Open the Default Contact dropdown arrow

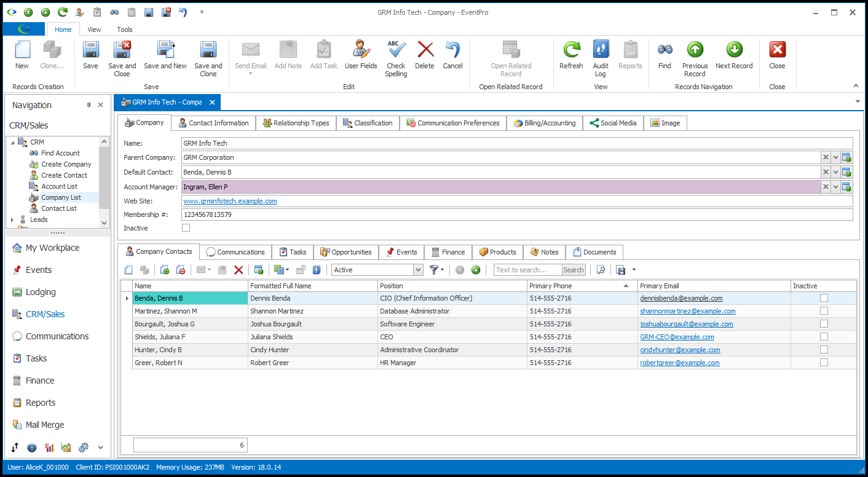pyautogui.click(x=835, y=172)
